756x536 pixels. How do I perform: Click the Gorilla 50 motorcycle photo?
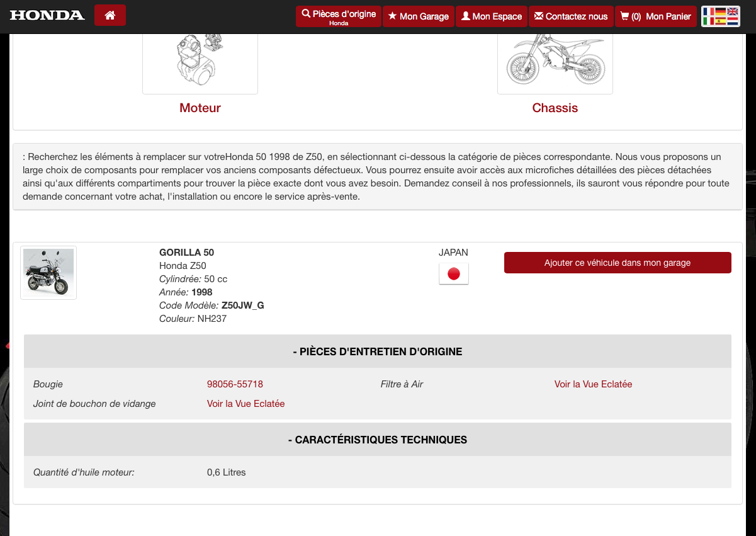pos(48,272)
